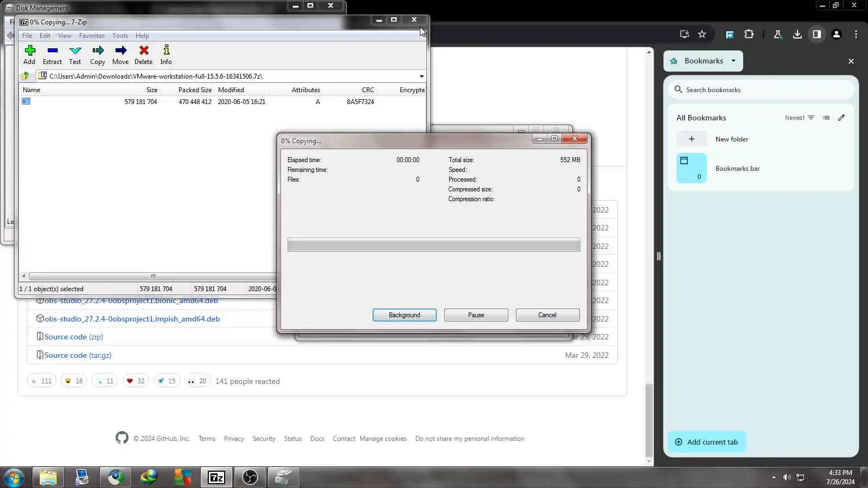
Task: Click the Search bookmarks field
Action: (761, 90)
